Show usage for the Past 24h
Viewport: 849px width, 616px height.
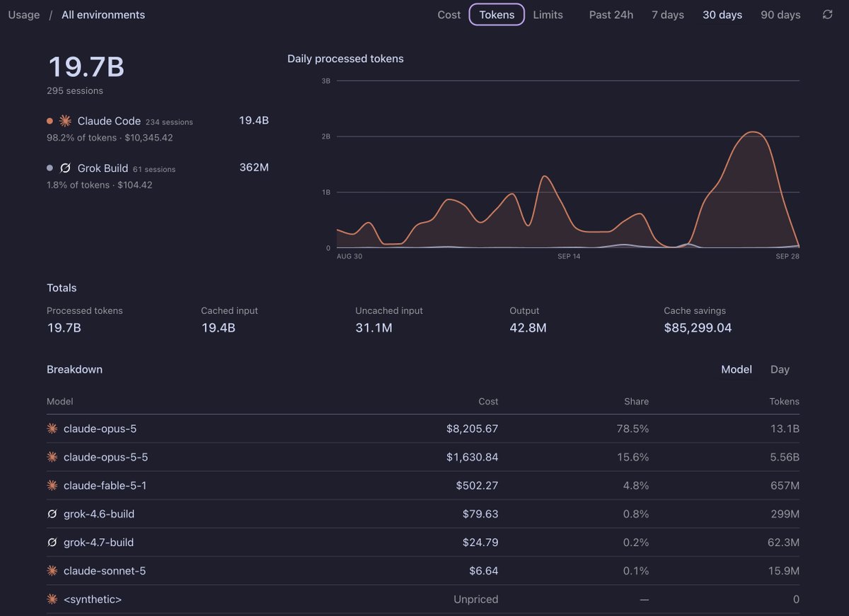[x=611, y=14]
